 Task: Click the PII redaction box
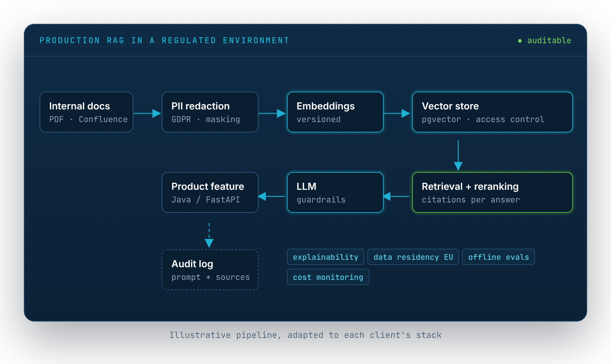[210, 112]
